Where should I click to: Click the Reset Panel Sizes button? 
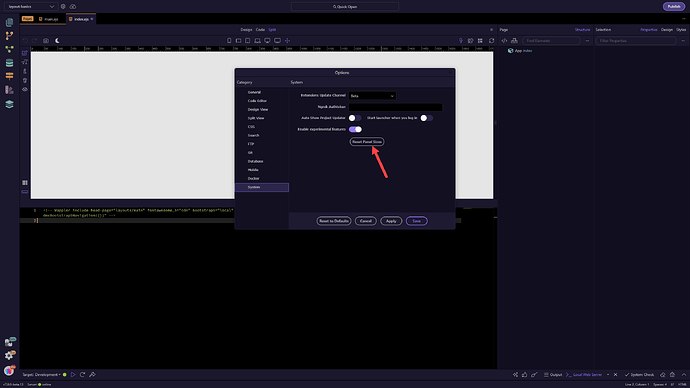click(367, 142)
